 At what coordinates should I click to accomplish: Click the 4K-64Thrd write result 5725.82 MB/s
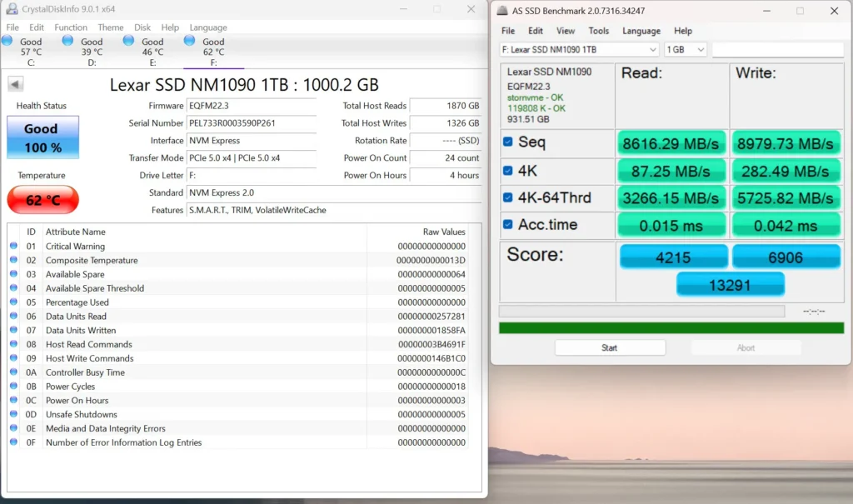pos(786,198)
